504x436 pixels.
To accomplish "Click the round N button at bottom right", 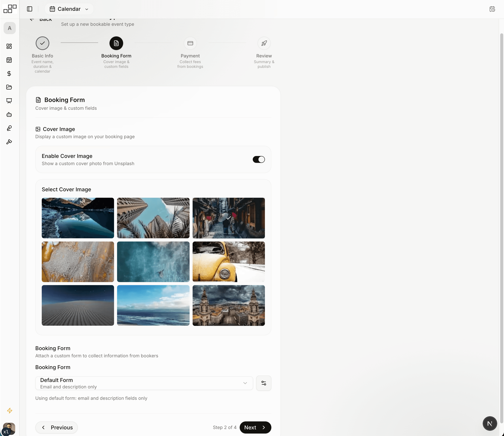I will (x=490, y=423).
